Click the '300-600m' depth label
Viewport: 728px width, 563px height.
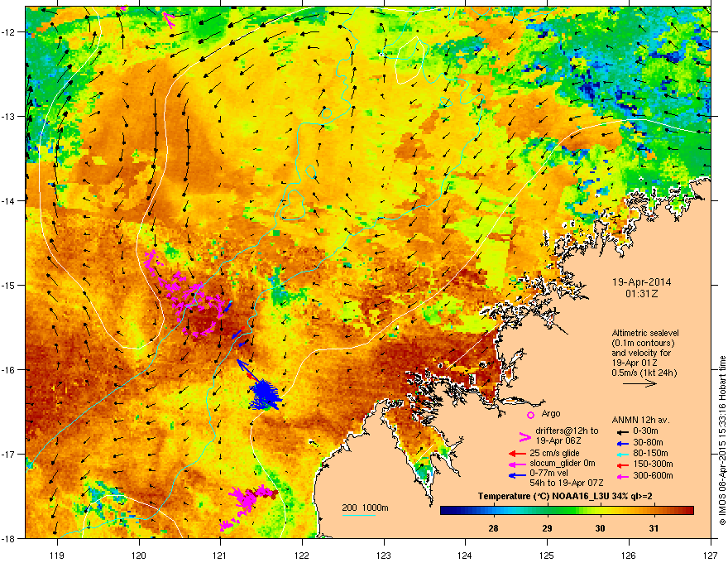tap(653, 476)
